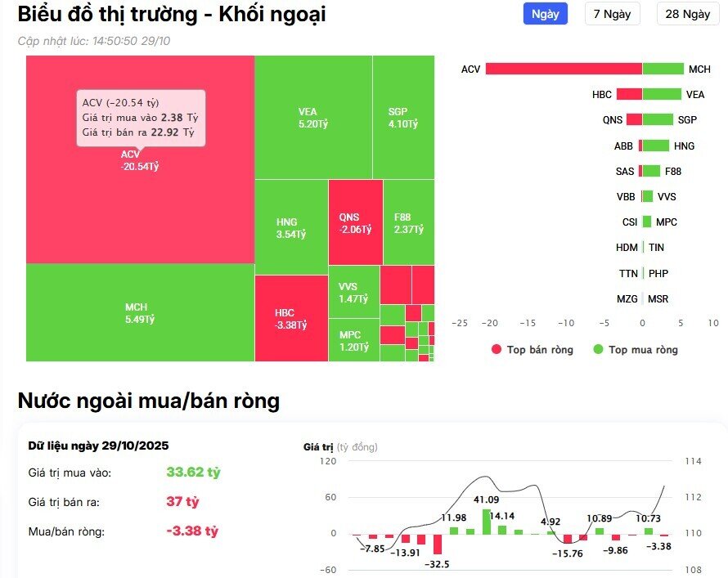Click the red QNS bar in the ranking chart
Screen dimensions: 728x578
[x=634, y=119]
